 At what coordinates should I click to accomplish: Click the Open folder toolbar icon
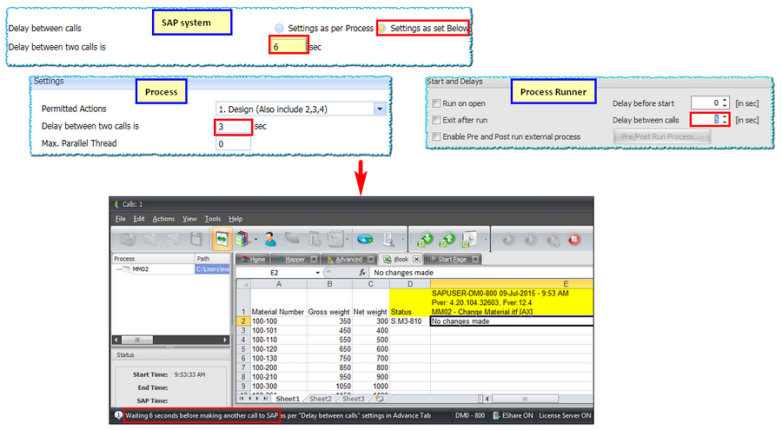click(x=150, y=239)
